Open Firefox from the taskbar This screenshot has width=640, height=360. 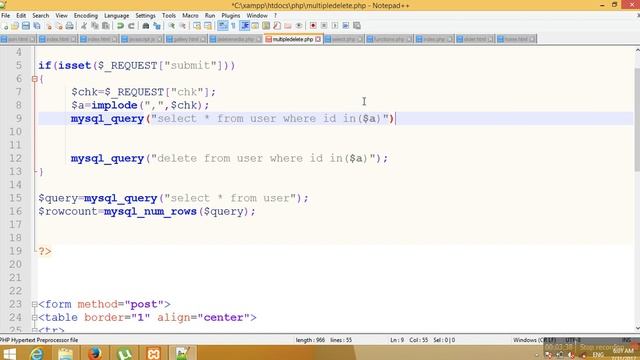pyautogui.click(x=95, y=353)
